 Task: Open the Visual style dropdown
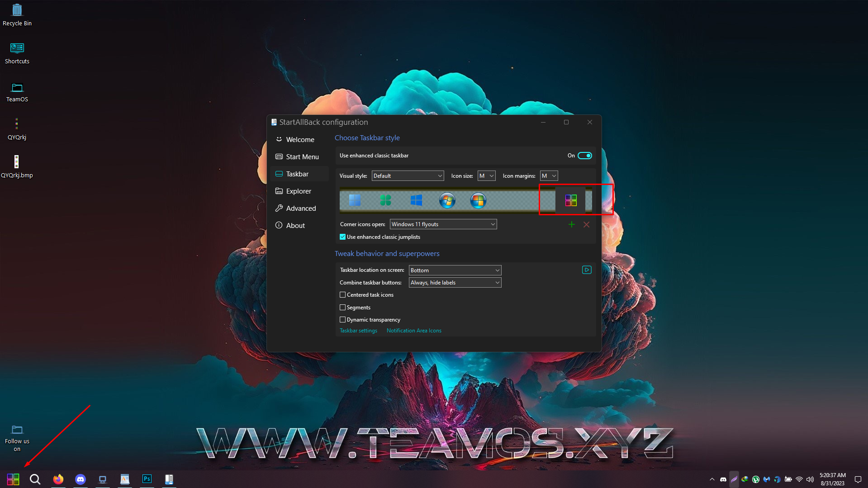pos(408,176)
